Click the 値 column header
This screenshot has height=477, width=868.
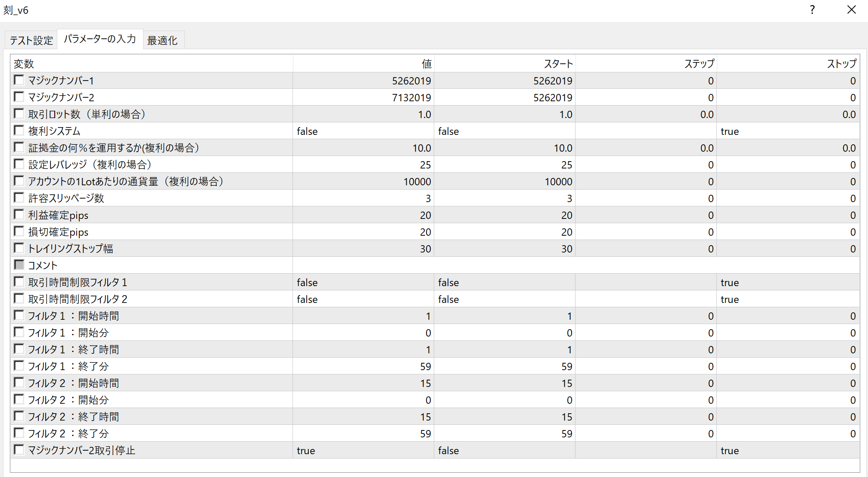(363, 64)
